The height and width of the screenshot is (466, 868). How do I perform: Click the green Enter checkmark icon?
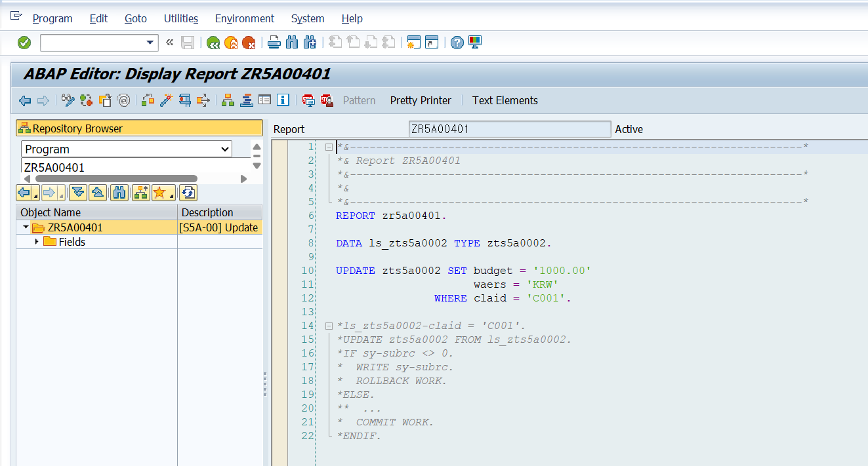pos(24,43)
